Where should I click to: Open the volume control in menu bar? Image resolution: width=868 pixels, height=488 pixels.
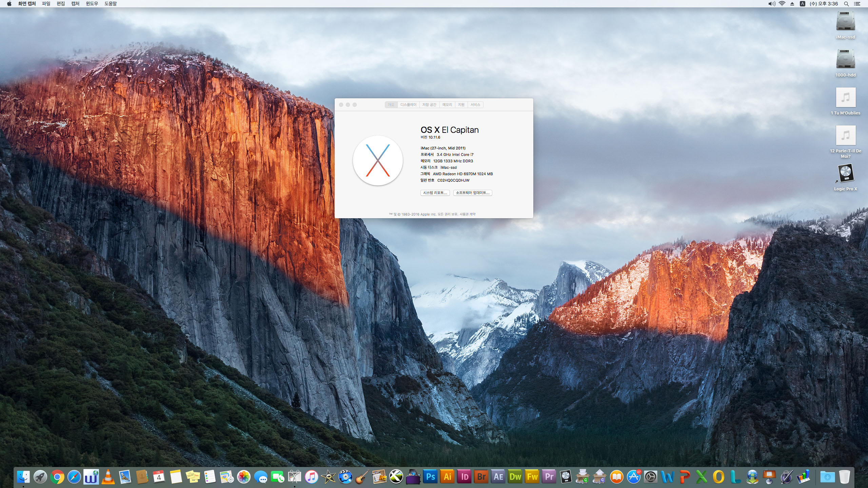pos(772,4)
